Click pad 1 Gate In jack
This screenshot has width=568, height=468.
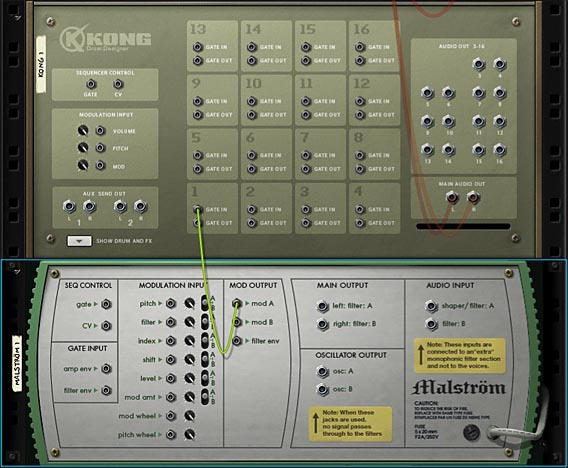(x=197, y=209)
